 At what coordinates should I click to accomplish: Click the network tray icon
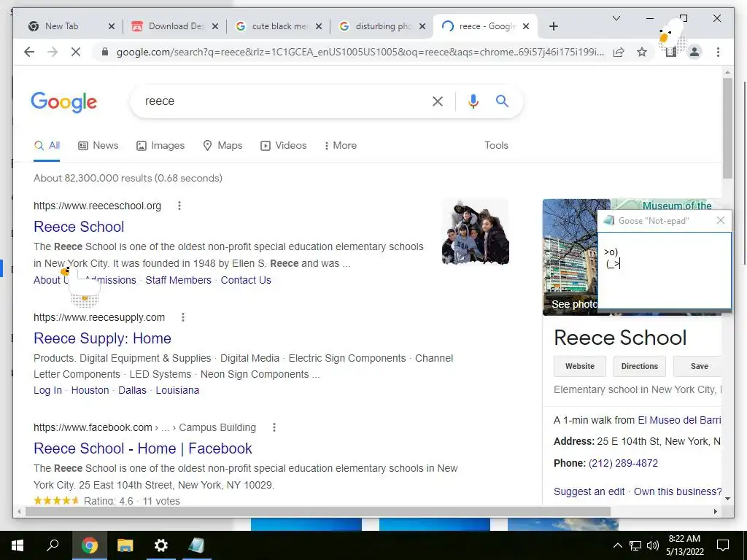pyautogui.click(x=635, y=545)
